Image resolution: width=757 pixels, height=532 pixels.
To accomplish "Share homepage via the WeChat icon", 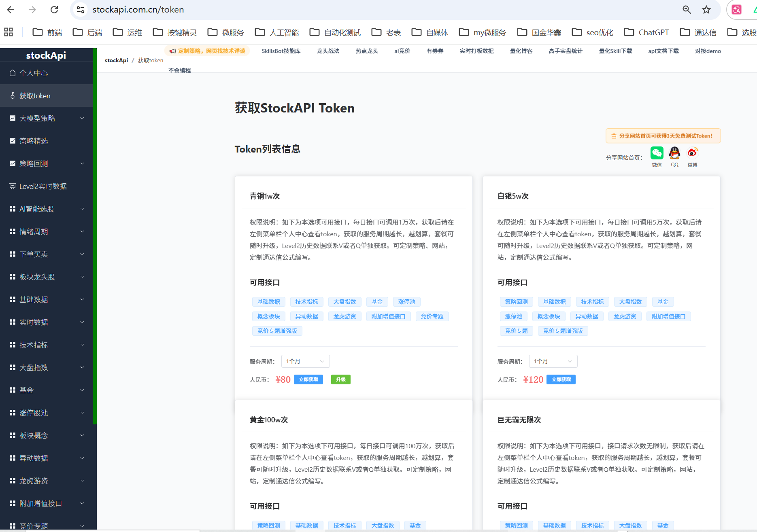I will (x=657, y=153).
